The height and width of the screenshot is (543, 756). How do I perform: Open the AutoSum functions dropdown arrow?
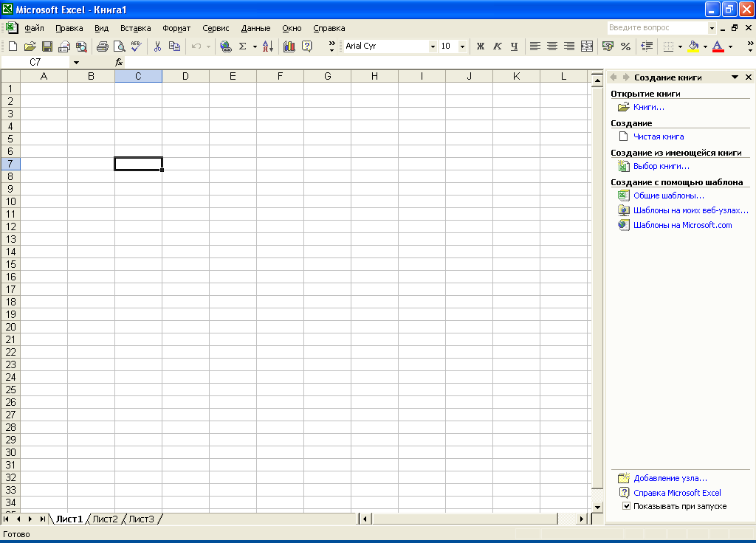[255, 46]
